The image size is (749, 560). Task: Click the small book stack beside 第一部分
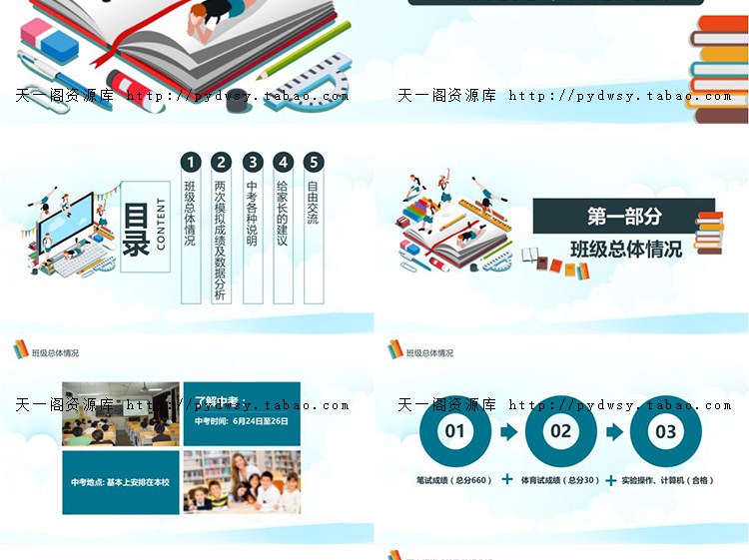(709, 233)
